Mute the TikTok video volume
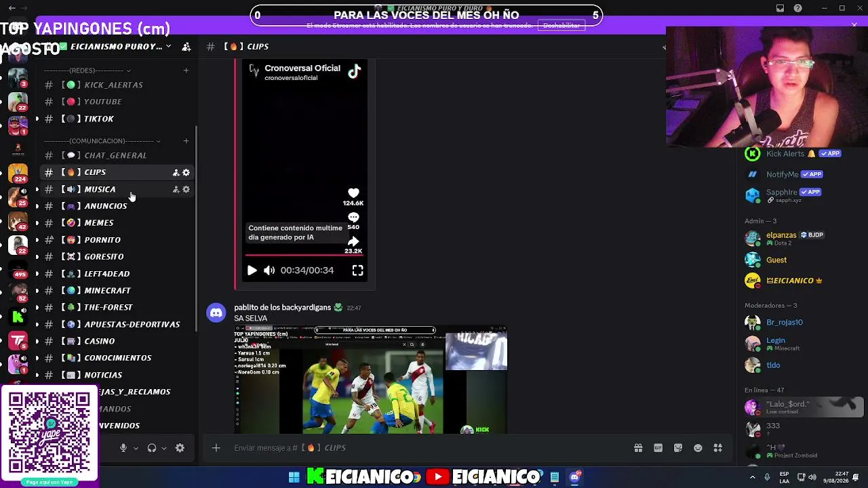 pyautogui.click(x=269, y=270)
